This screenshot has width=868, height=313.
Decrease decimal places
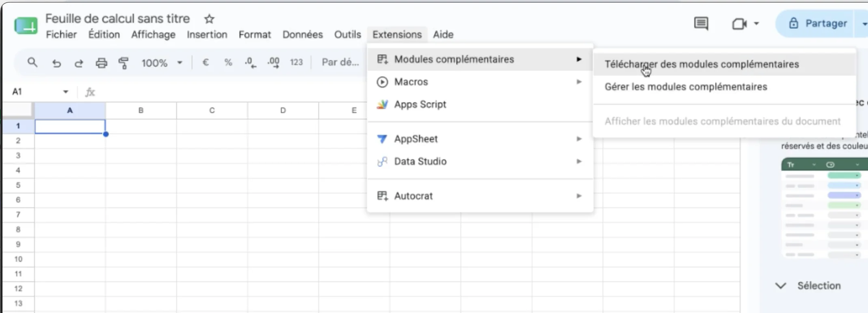click(250, 63)
